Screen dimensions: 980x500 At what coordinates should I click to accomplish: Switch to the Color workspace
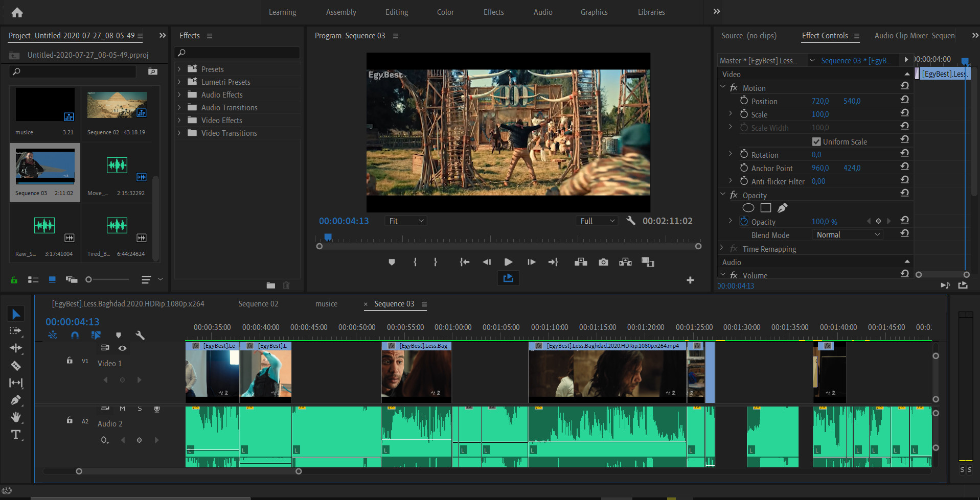[445, 12]
